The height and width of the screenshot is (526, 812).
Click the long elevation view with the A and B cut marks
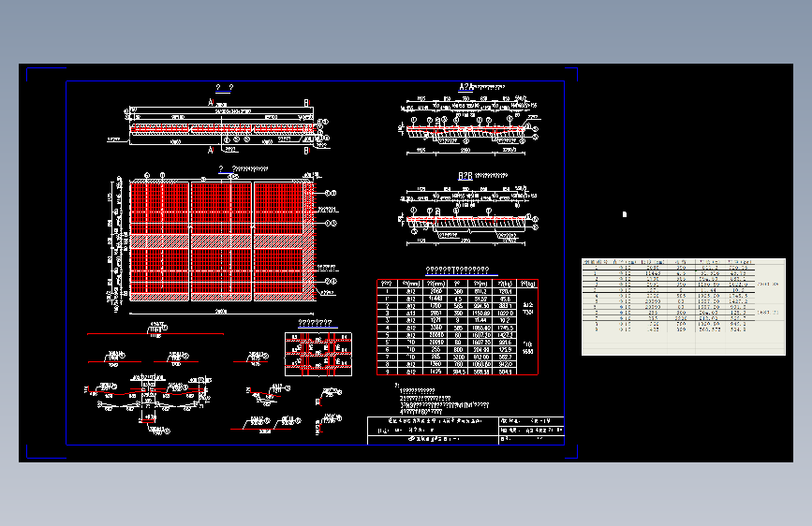[220, 125]
